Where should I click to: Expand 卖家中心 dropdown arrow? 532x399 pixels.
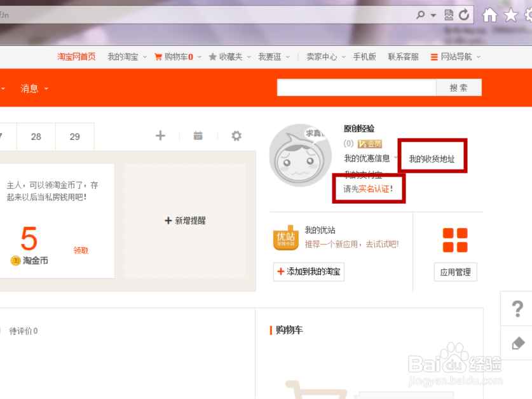[x=344, y=57]
